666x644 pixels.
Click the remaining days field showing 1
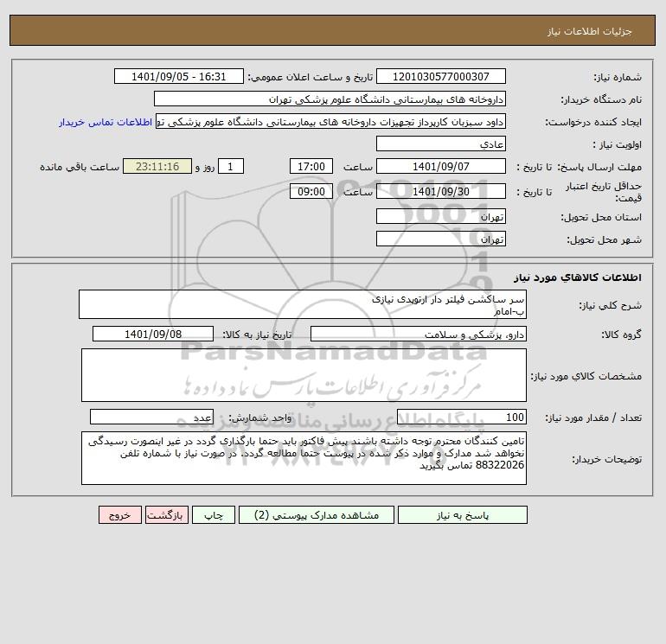click(231, 167)
